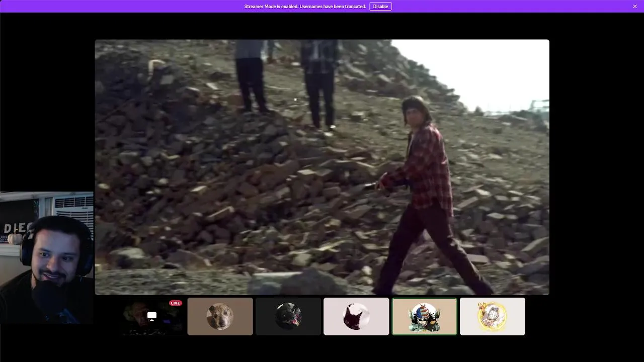The height and width of the screenshot is (362, 644).
Task: Click the red LIVE badge
Action: (176, 303)
